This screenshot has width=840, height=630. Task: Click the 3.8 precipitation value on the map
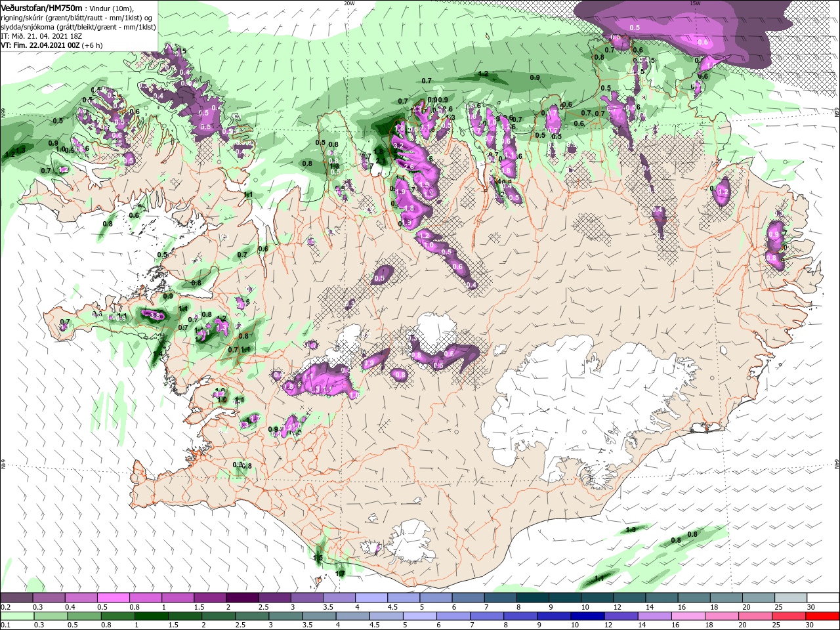156,316
